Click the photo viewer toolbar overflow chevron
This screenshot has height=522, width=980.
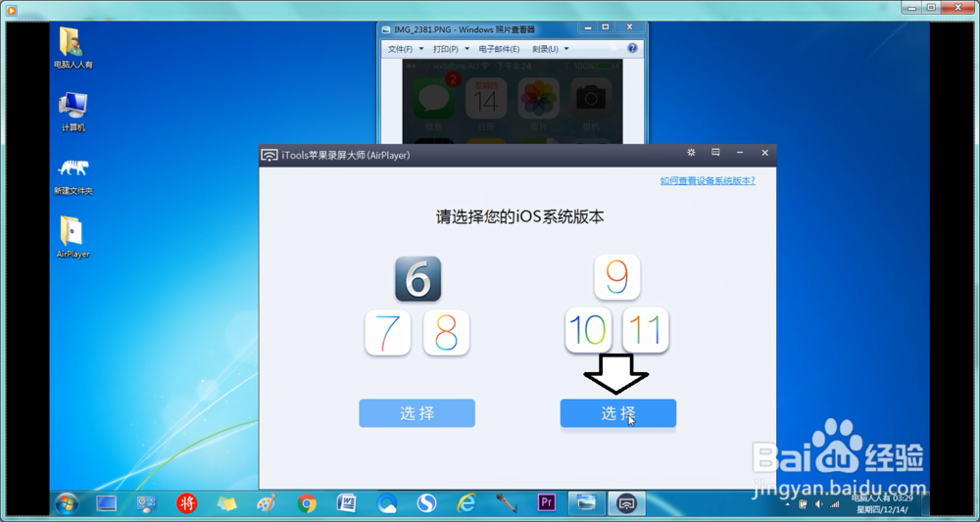pyautogui.click(x=614, y=48)
